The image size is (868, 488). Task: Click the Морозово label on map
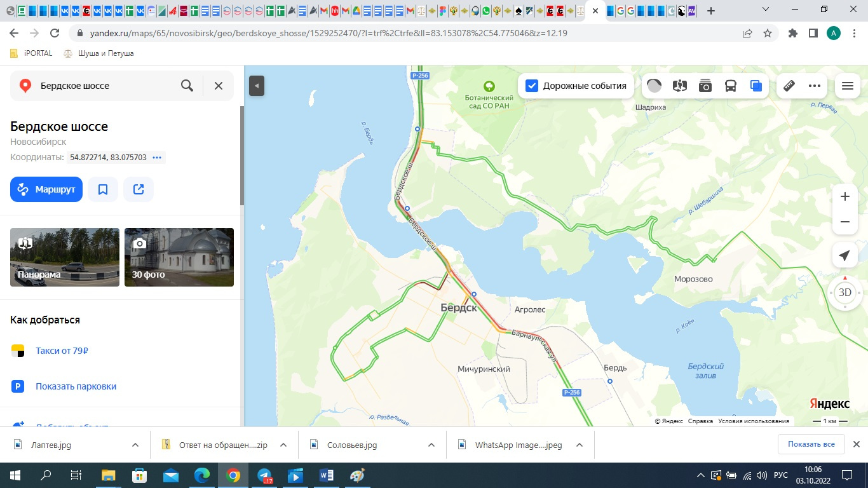tap(693, 279)
